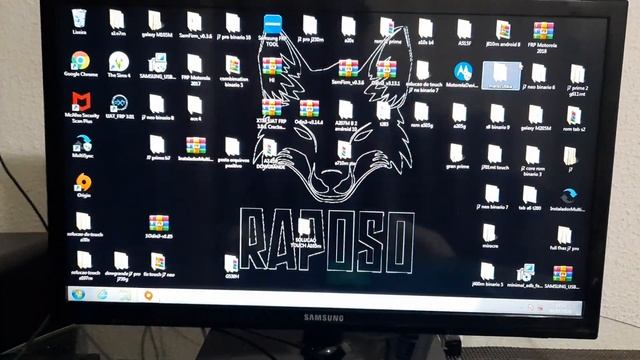Open the Windows Start menu
The image size is (640, 360).
78,294
